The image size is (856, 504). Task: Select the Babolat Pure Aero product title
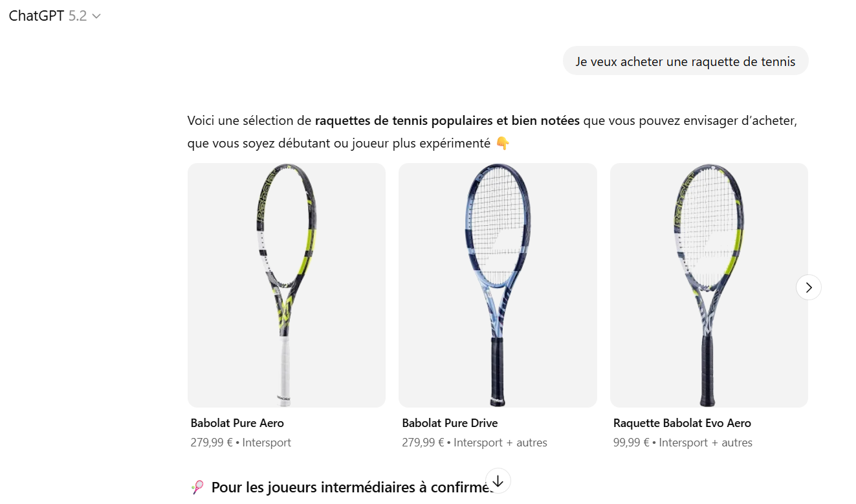tap(237, 423)
